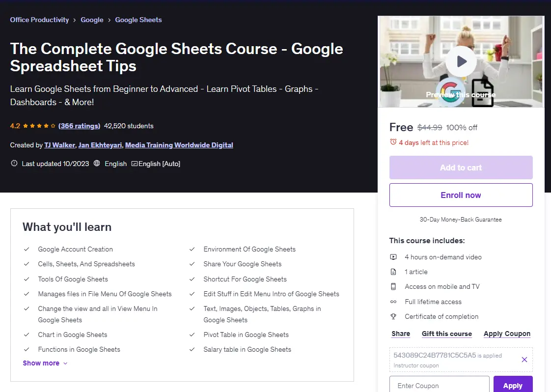This screenshot has height=392, width=551.
Task: Click the course preview thumbnail image
Action: click(461, 61)
